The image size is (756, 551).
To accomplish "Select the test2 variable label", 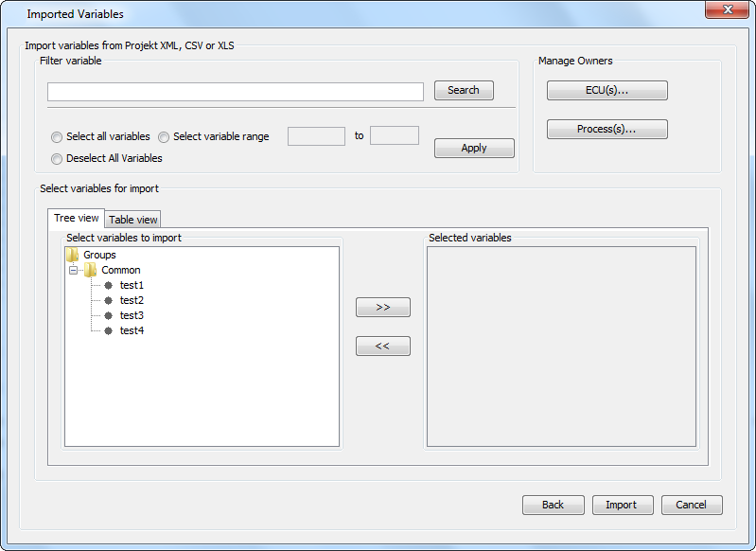I will point(132,300).
